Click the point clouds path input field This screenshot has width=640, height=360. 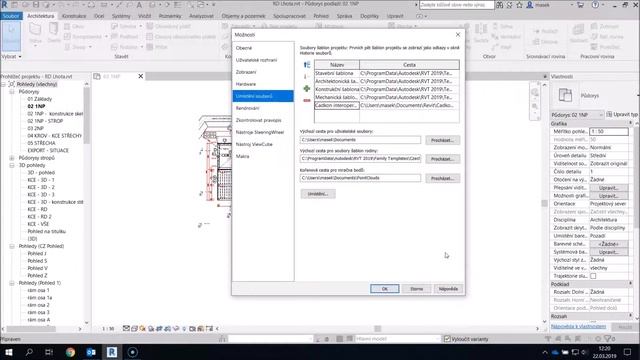pyautogui.click(x=360, y=178)
